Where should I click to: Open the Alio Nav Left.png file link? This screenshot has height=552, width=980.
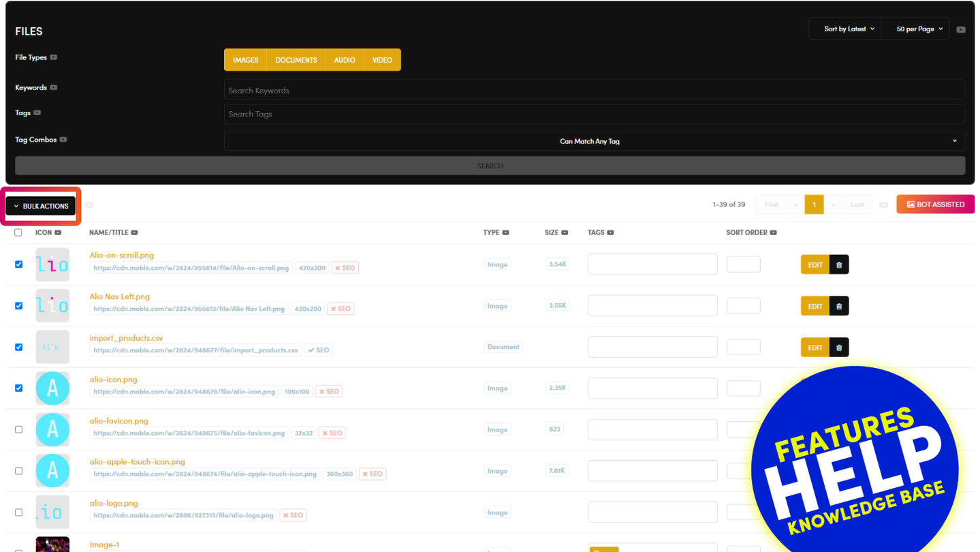[120, 296]
